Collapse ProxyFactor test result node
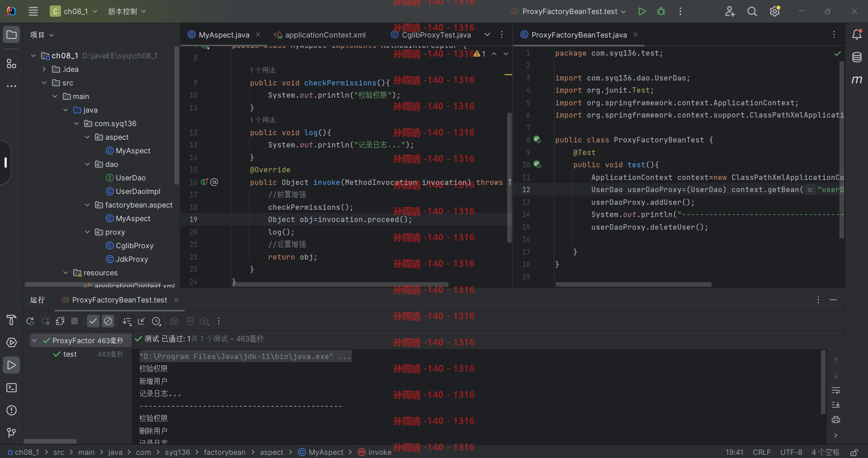 point(34,340)
